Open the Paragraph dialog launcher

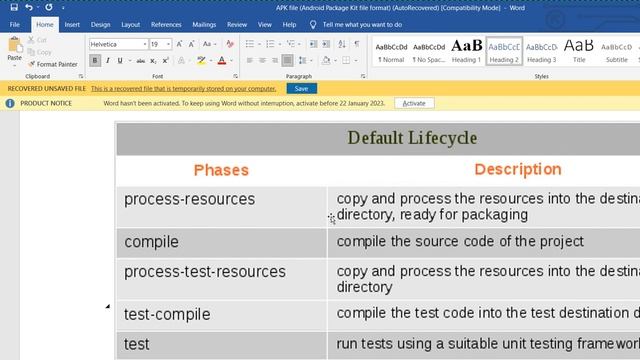tap(363, 76)
